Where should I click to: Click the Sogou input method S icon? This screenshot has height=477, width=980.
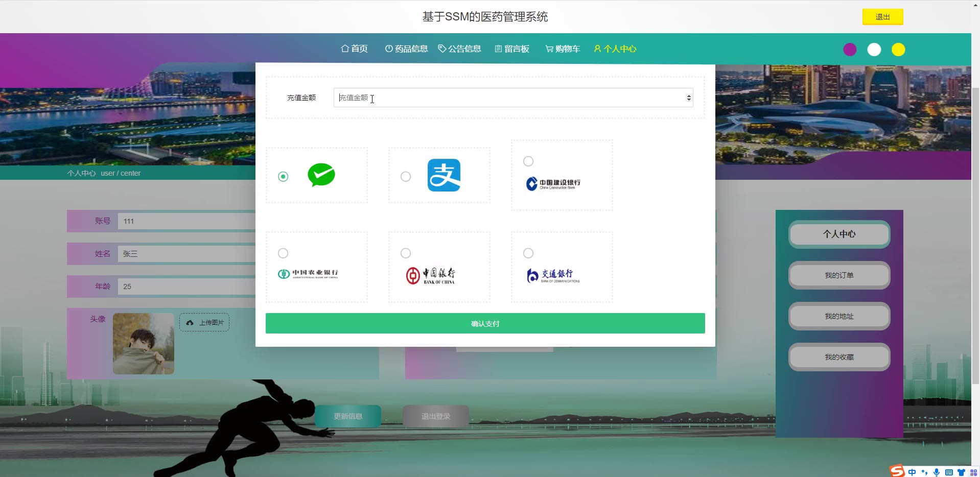coord(897,471)
